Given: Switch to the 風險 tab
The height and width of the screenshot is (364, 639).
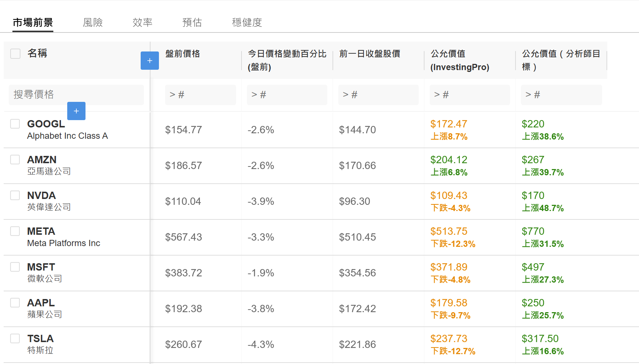Looking at the screenshot, I should pyautogui.click(x=93, y=23).
